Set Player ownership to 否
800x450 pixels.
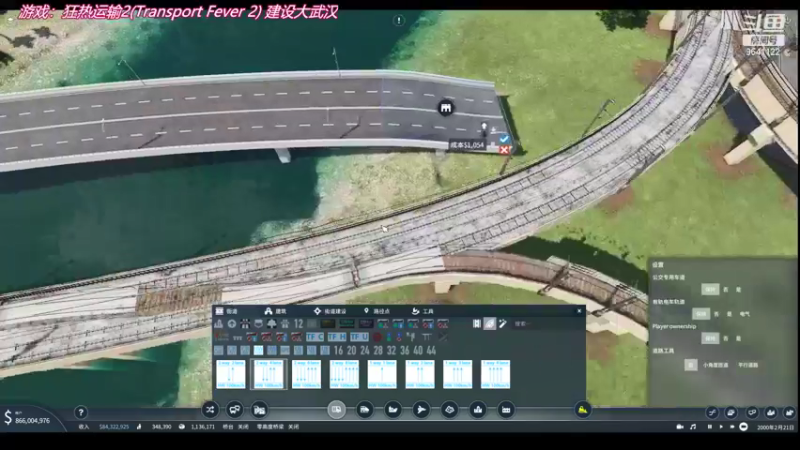coord(726,338)
